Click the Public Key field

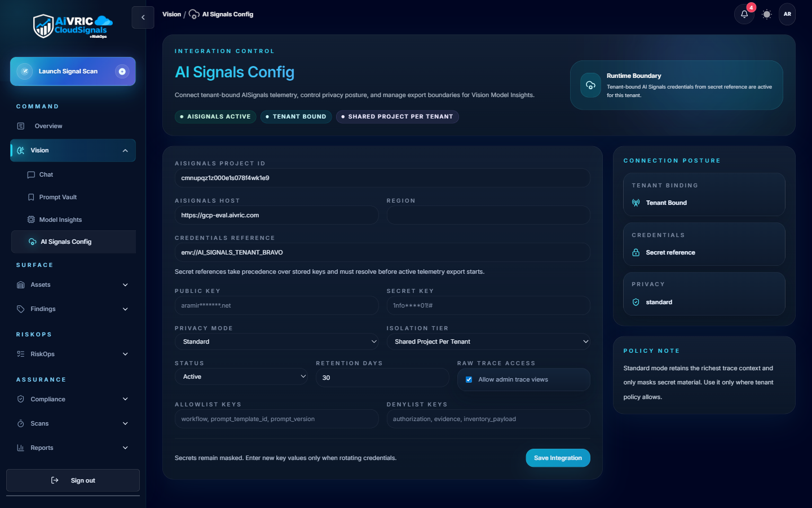[x=277, y=305]
